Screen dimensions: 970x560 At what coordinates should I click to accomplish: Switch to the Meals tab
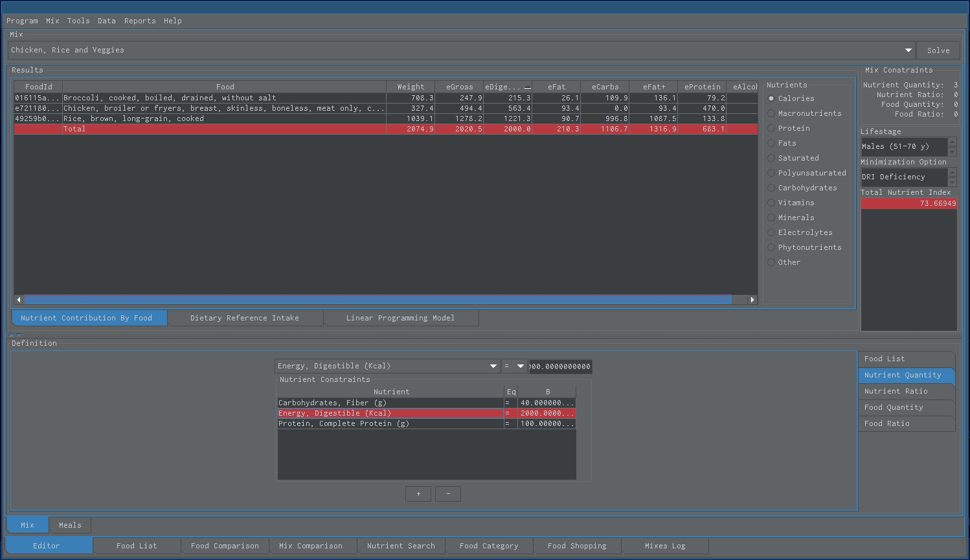70,525
